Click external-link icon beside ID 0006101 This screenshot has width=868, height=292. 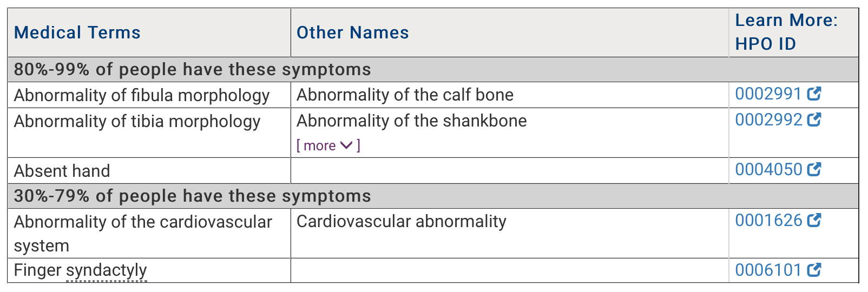(x=814, y=270)
